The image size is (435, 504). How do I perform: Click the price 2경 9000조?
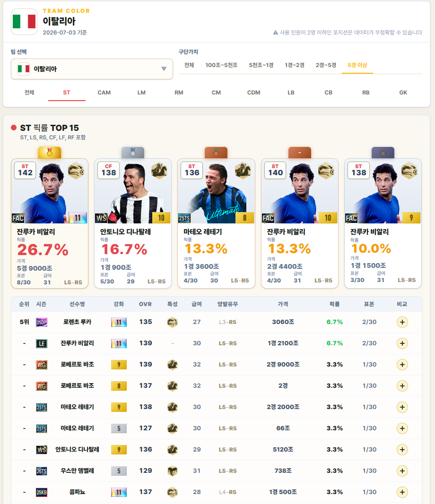click(283, 365)
